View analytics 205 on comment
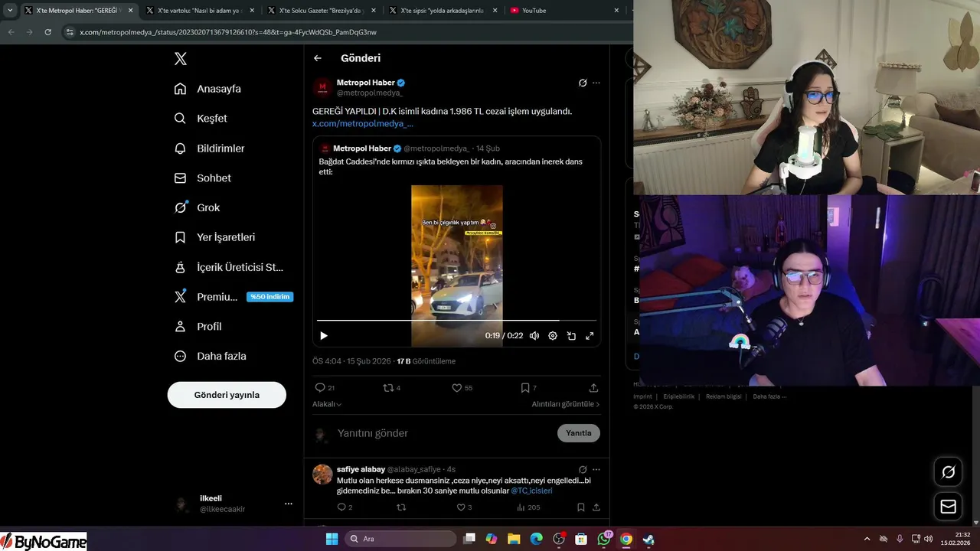The height and width of the screenshot is (551, 980). click(x=528, y=507)
